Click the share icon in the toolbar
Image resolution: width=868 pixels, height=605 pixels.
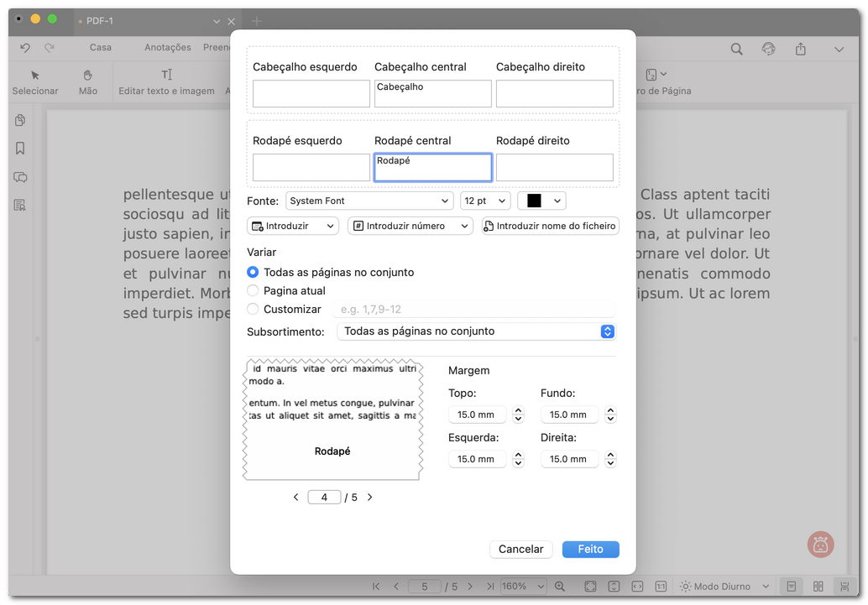(x=801, y=50)
